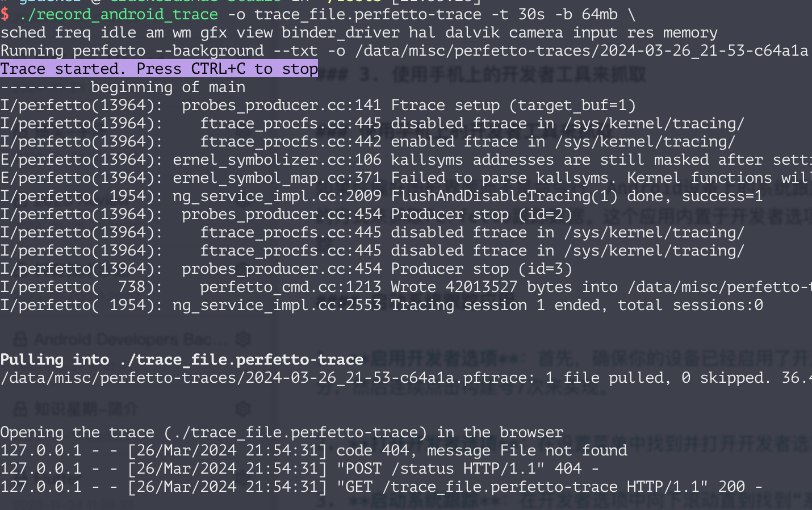
Task: Click the lock icon beside Android Developers Bac…
Action: [x=20, y=340]
